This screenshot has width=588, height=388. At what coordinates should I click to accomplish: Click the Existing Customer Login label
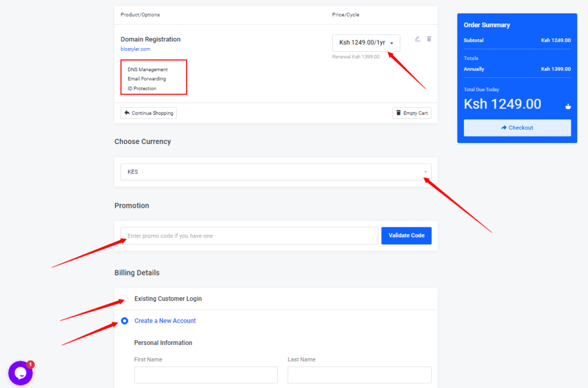coord(168,299)
